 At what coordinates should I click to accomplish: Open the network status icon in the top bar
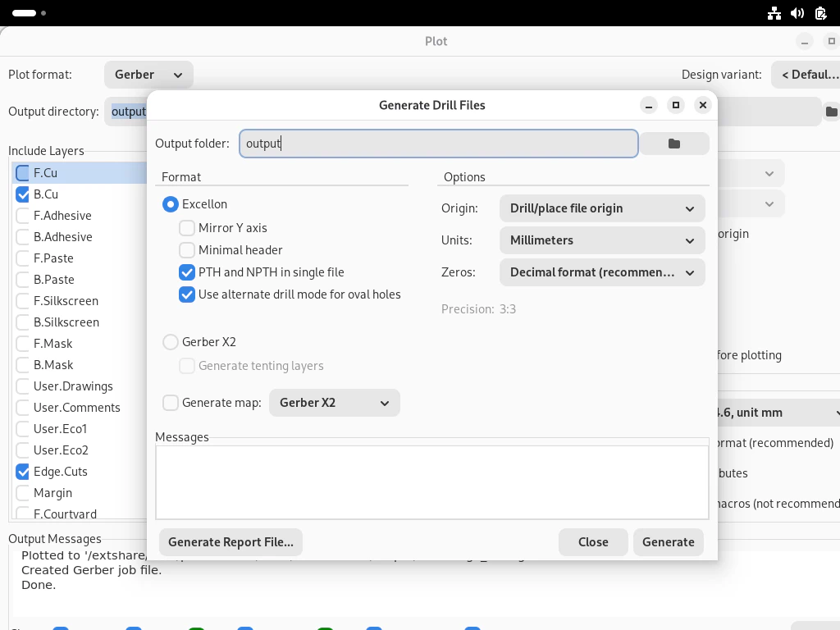click(x=774, y=13)
